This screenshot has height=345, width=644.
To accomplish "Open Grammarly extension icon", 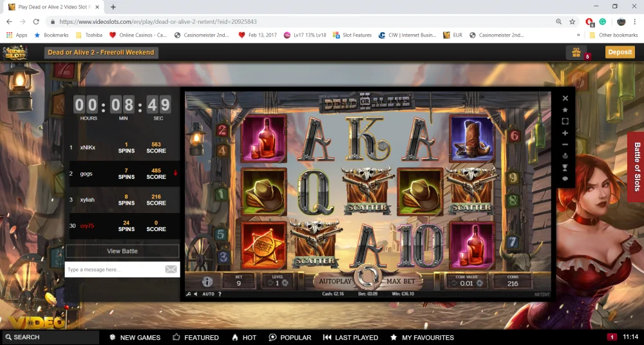I will [603, 21].
